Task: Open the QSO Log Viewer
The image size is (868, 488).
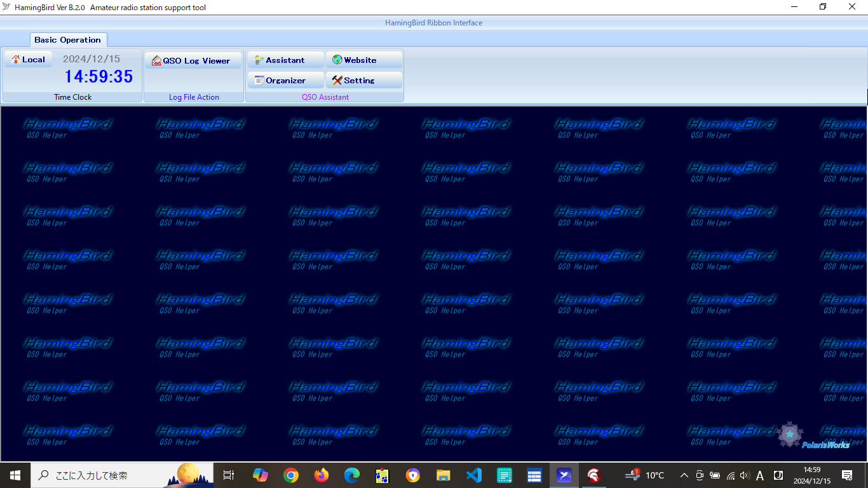Action: (x=193, y=60)
